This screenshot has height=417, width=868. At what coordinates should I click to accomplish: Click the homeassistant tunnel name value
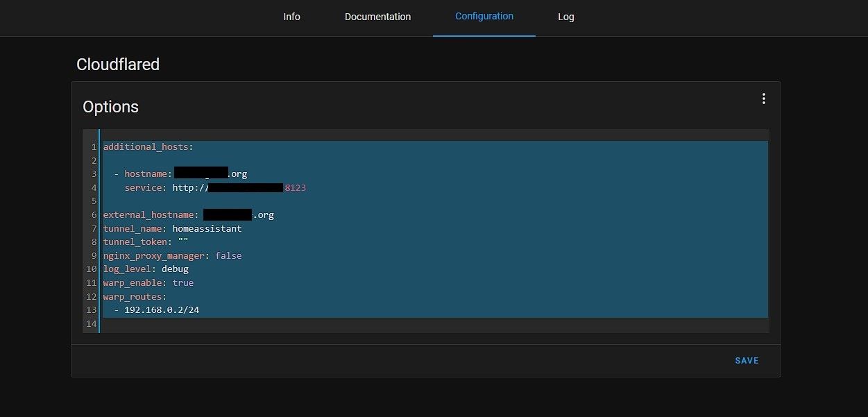[x=207, y=228]
